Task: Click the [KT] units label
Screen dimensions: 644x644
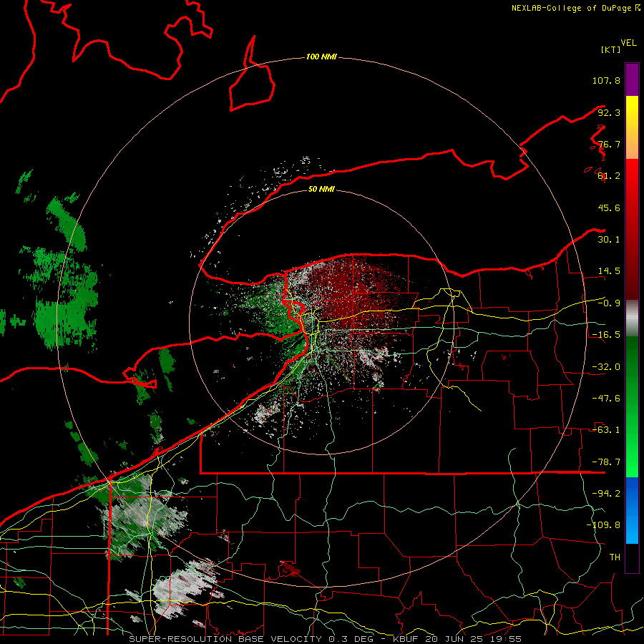Action: pyautogui.click(x=611, y=49)
